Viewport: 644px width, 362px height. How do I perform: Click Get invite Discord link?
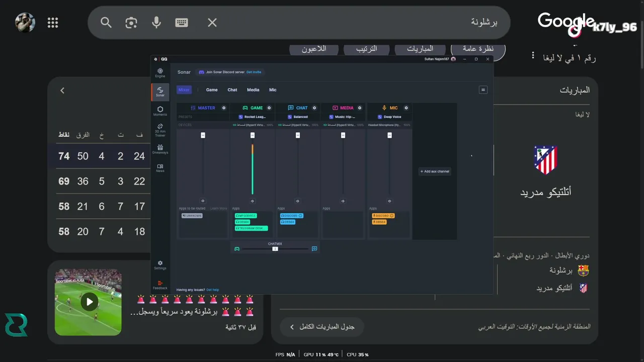coord(254,72)
